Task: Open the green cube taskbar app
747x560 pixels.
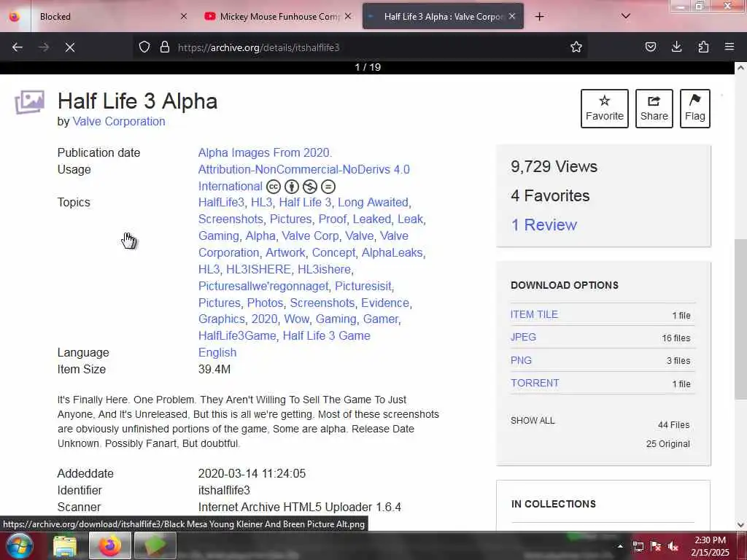Action: (x=155, y=545)
